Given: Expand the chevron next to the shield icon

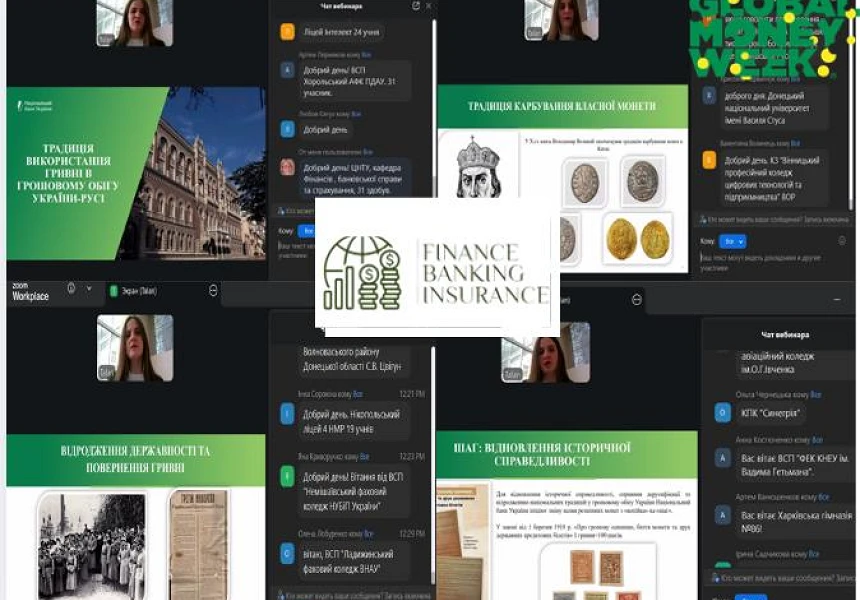Looking at the screenshot, I should point(87,289).
